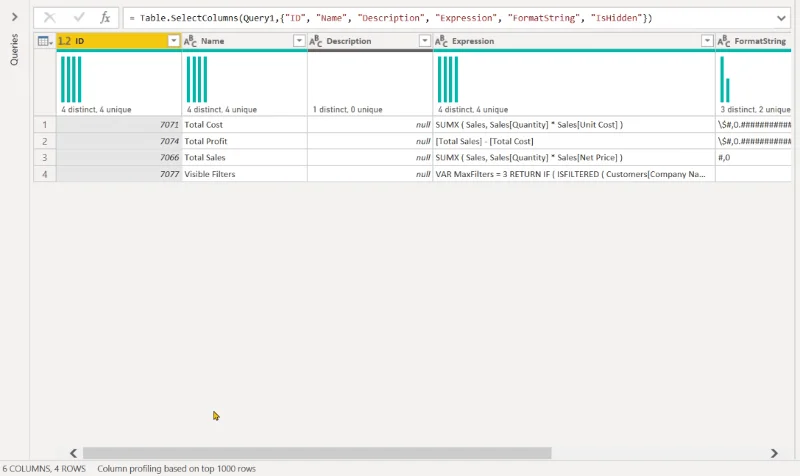
Task: Select cell with ID 7074
Action: click(119, 141)
